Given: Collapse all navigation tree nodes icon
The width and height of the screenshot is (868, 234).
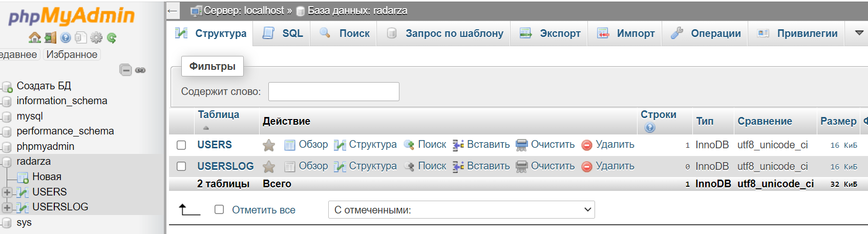Looking at the screenshot, I should 125,70.
